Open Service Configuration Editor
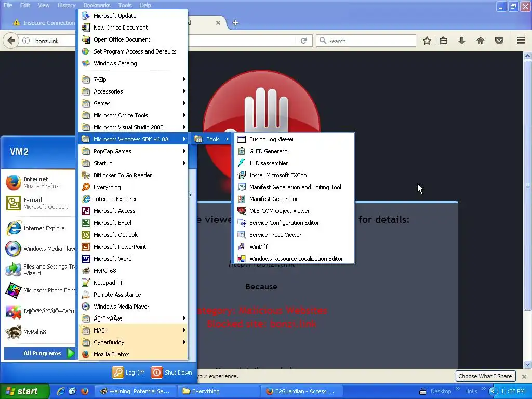 [x=294, y=223]
